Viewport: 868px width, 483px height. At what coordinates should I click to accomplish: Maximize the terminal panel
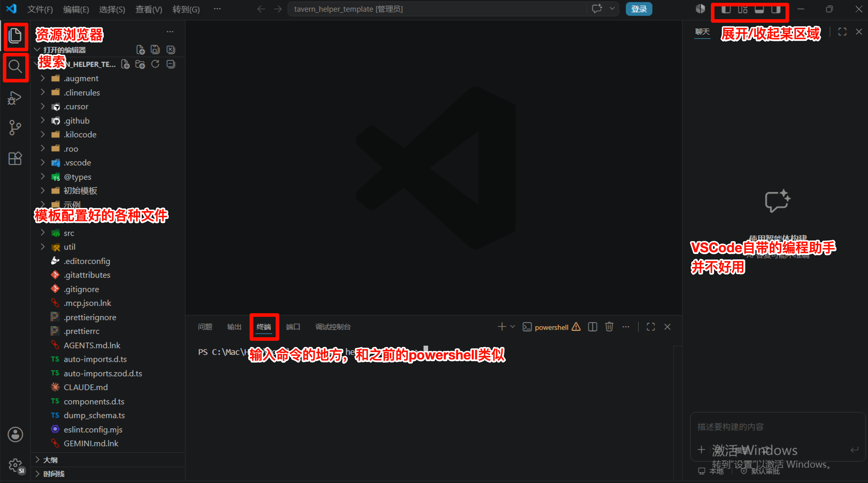[651, 327]
